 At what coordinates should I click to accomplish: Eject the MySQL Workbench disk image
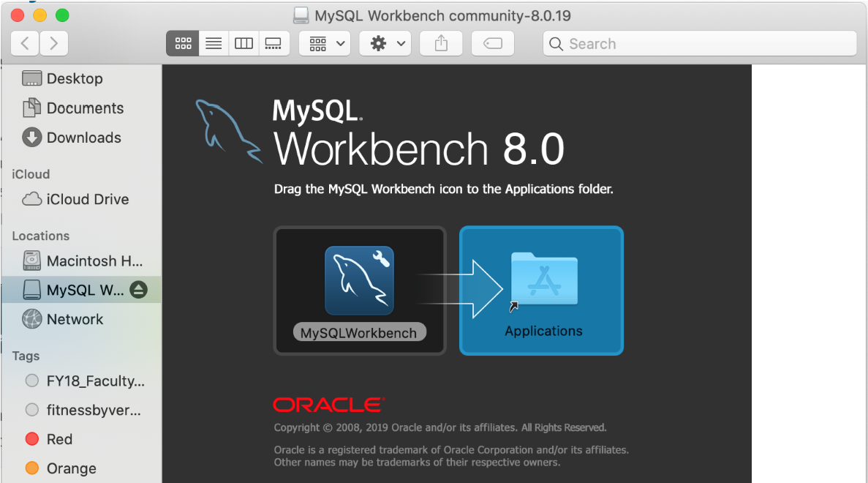pyautogui.click(x=138, y=289)
